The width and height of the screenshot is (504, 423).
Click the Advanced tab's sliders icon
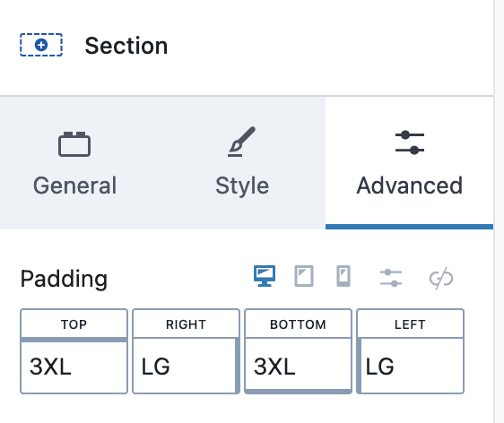click(410, 142)
